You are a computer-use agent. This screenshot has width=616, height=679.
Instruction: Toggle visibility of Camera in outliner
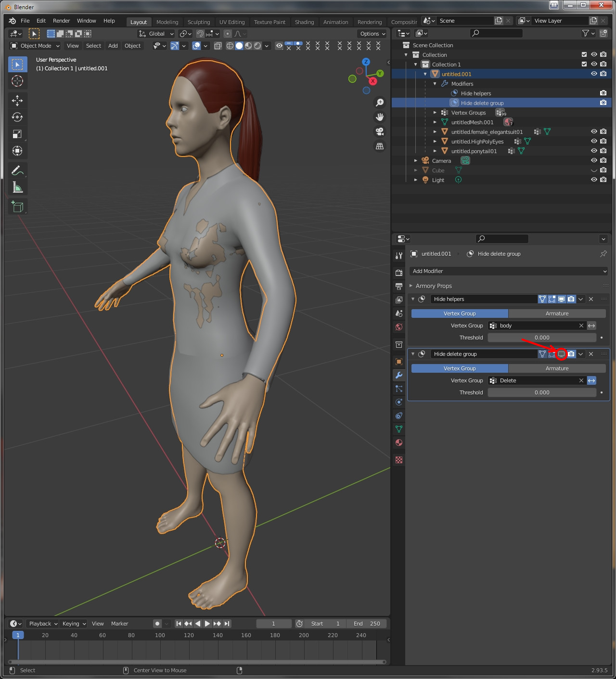pos(594,160)
